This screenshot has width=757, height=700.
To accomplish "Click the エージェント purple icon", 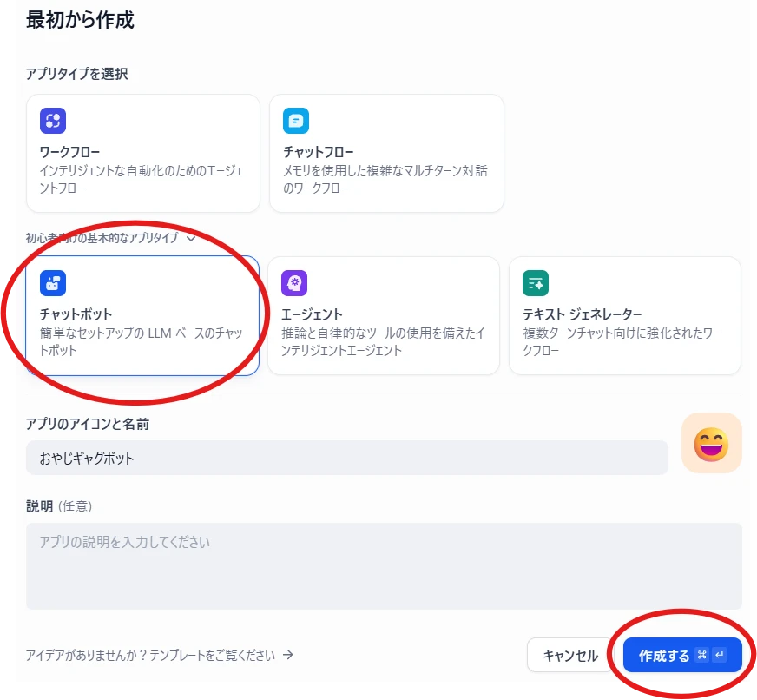I will pos(294,282).
